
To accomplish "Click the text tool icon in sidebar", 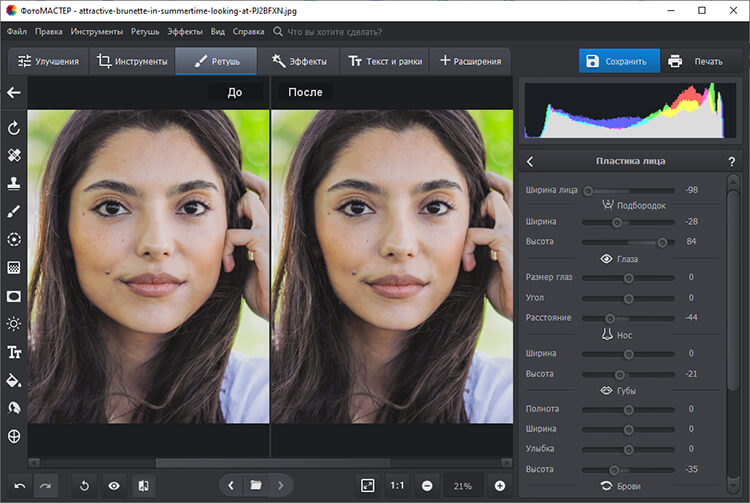I will pos(14,352).
